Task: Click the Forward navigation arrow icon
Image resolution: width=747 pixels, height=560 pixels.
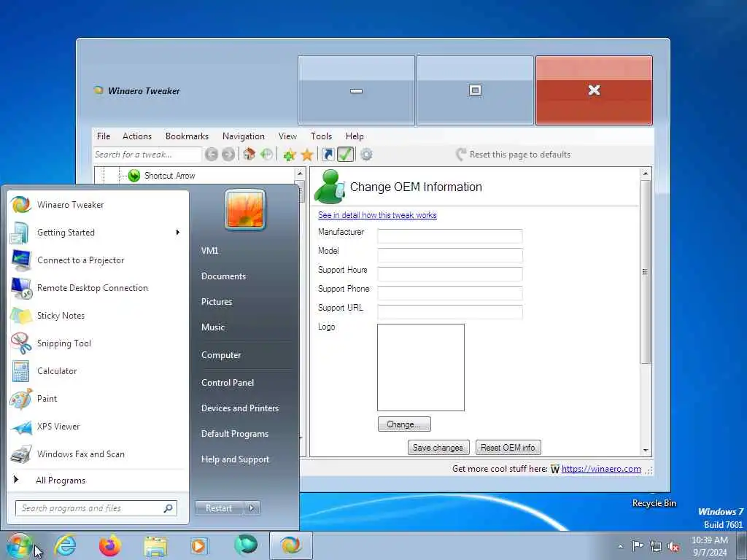Action: 228,155
